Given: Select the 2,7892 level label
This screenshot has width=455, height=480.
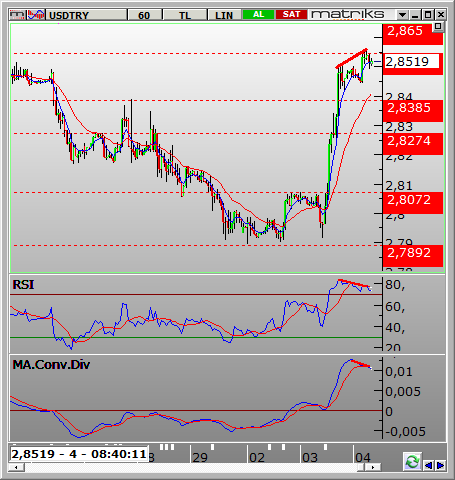Looking at the screenshot, I should point(413,256).
